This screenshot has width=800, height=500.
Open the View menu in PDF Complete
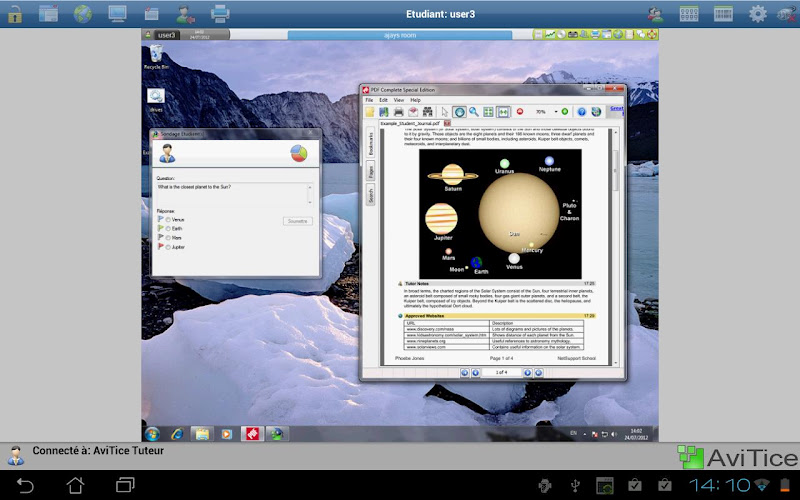399,100
